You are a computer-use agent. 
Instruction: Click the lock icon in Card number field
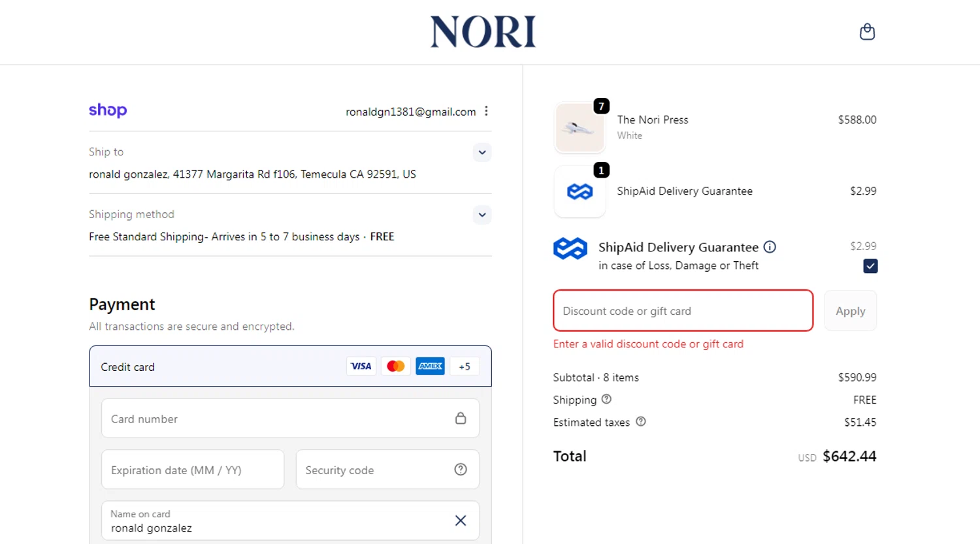coord(461,419)
